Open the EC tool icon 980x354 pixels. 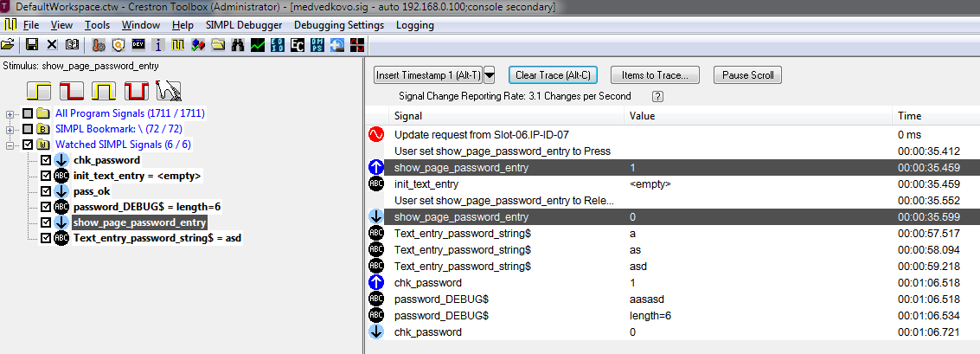pyautogui.click(x=298, y=45)
